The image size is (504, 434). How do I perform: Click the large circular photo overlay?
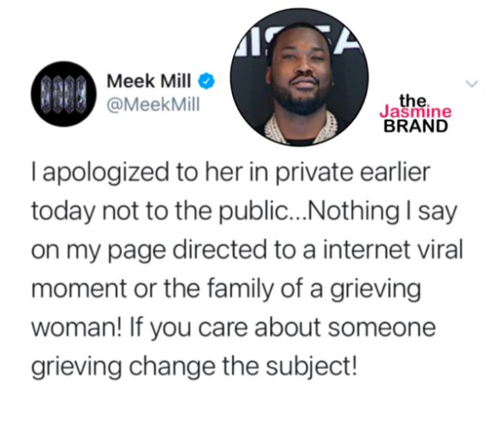click(x=300, y=77)
